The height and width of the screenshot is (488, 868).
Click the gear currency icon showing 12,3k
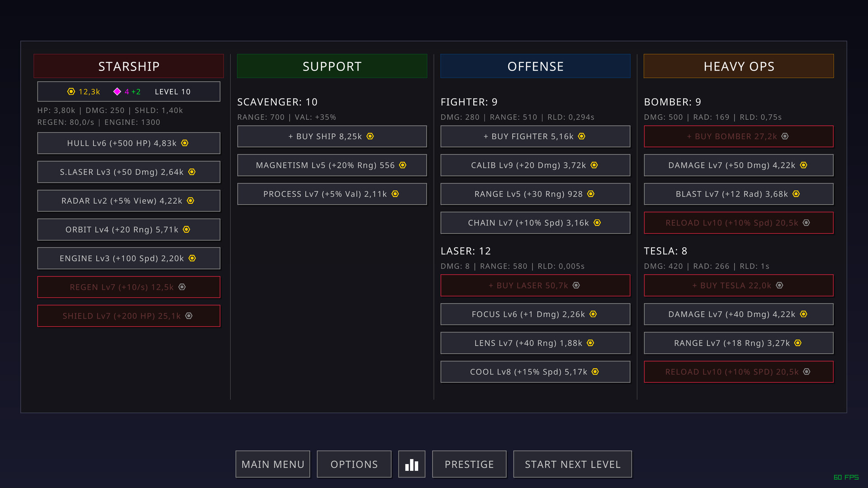[x=71, y=91]
